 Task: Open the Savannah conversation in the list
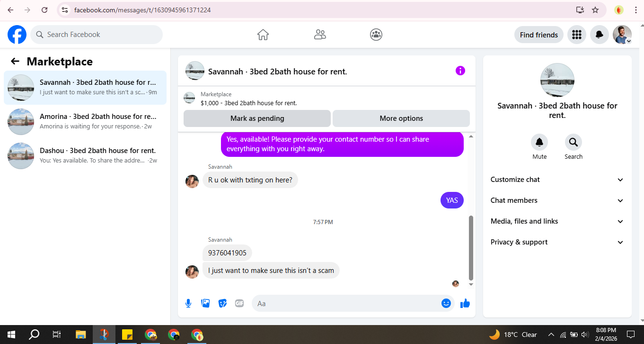click(x=85, y=88)
